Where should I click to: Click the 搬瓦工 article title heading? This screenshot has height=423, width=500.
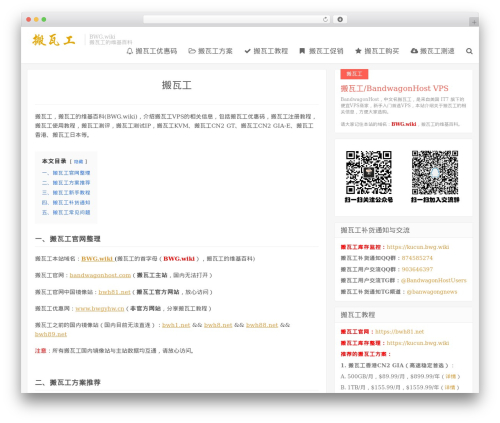coord(177,85)
